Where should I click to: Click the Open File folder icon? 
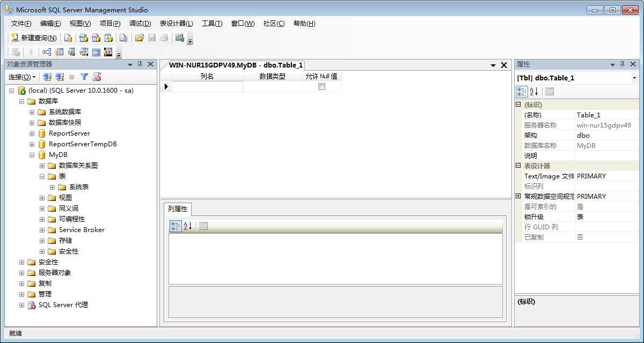[x=140, y=38]
